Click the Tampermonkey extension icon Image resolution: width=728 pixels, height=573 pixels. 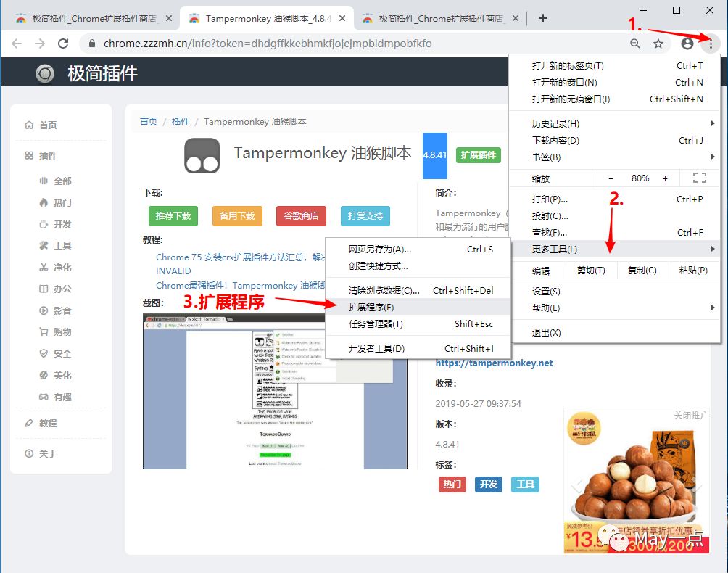[x=202, y=155]
